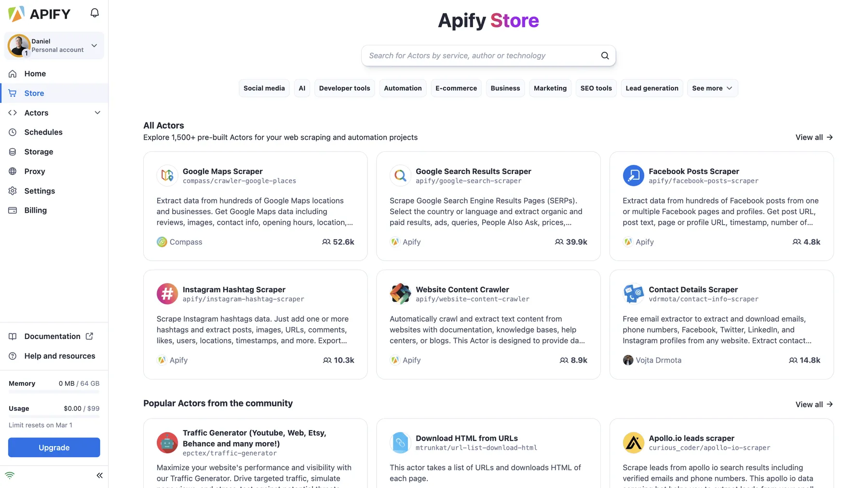Image resolution: width=868 pixels, height=488 pixels.
Task: Click the Traffic Generator robot icon
Action: [167, 443]
